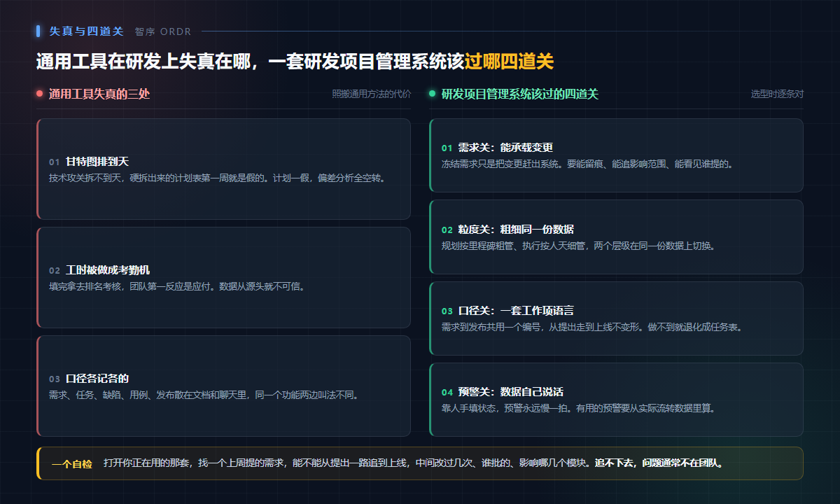The height and width of the screenshot is (504, 840).
Task: Select the card title '甘特图排到天'
Action: click(97, 162)
